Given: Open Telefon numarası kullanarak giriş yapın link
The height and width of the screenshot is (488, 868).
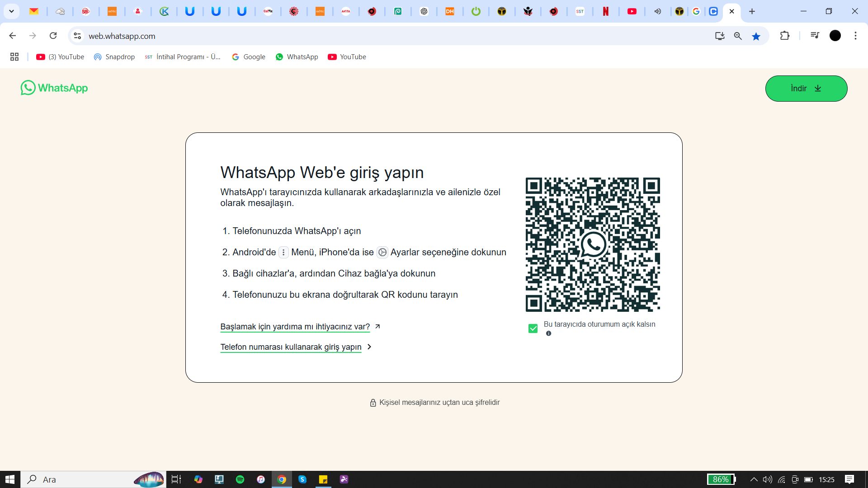Looking at the screenshot, I should [x=291, y=347].
